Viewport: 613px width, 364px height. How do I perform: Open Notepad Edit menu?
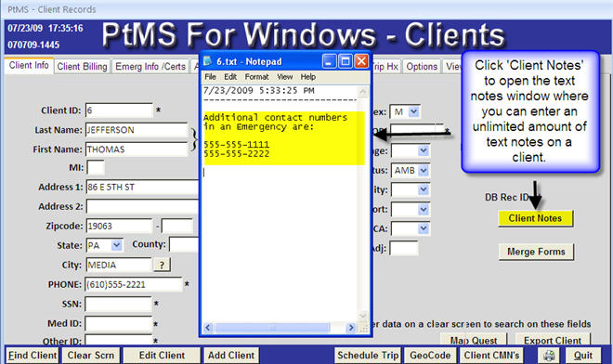coord(230,77)
